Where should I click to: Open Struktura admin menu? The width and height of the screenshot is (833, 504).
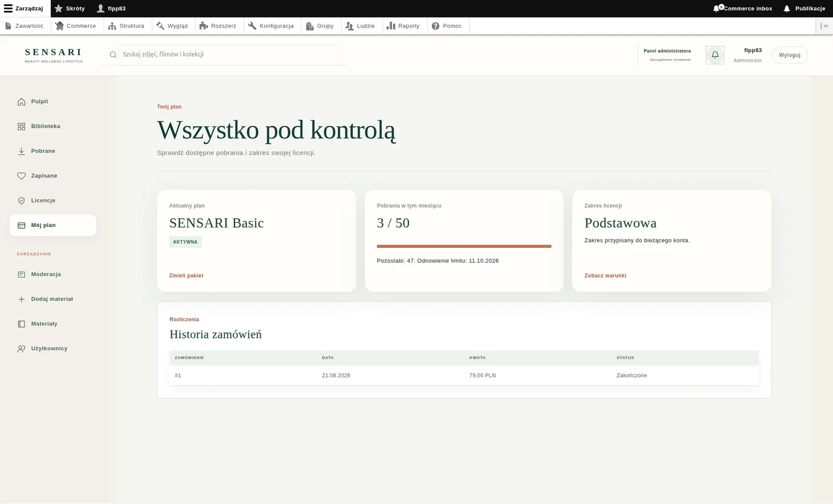tap(128, 26)
